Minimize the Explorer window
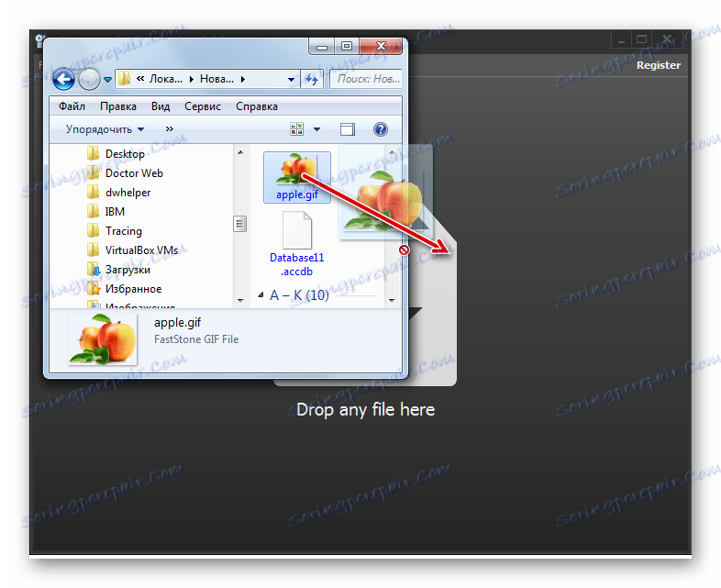Image resolution: width=721 pixels, height=588 pixels. (322, 47)
